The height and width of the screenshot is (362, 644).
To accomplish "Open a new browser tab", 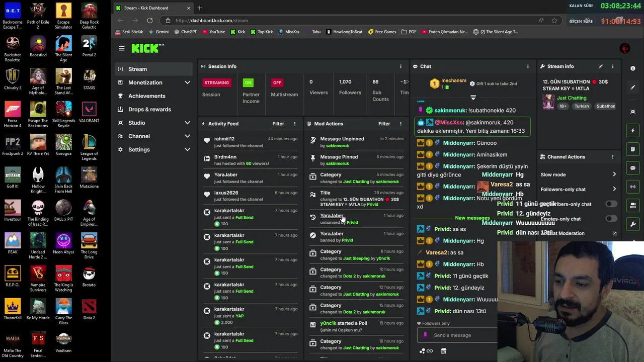I will click(200, 8).
